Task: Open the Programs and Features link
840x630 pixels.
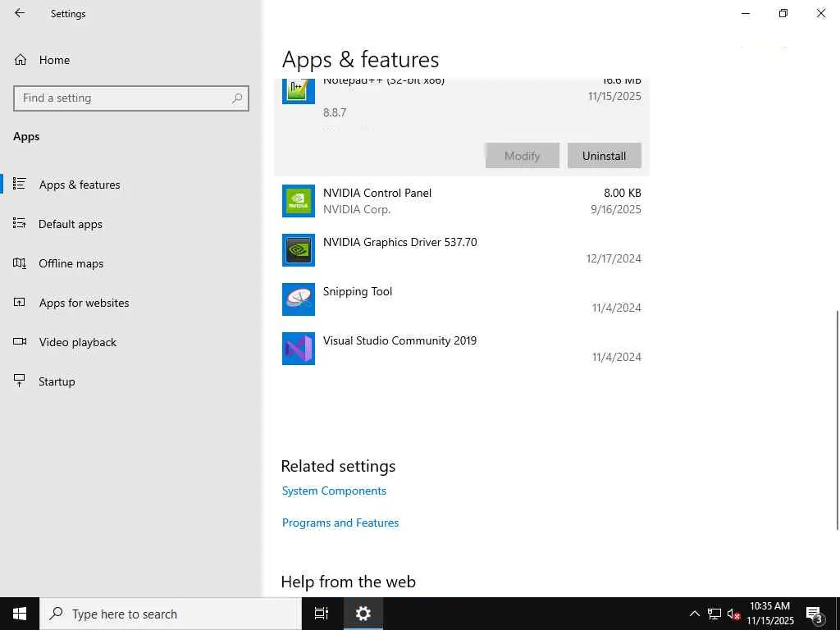Action: [x=340, y=523]
